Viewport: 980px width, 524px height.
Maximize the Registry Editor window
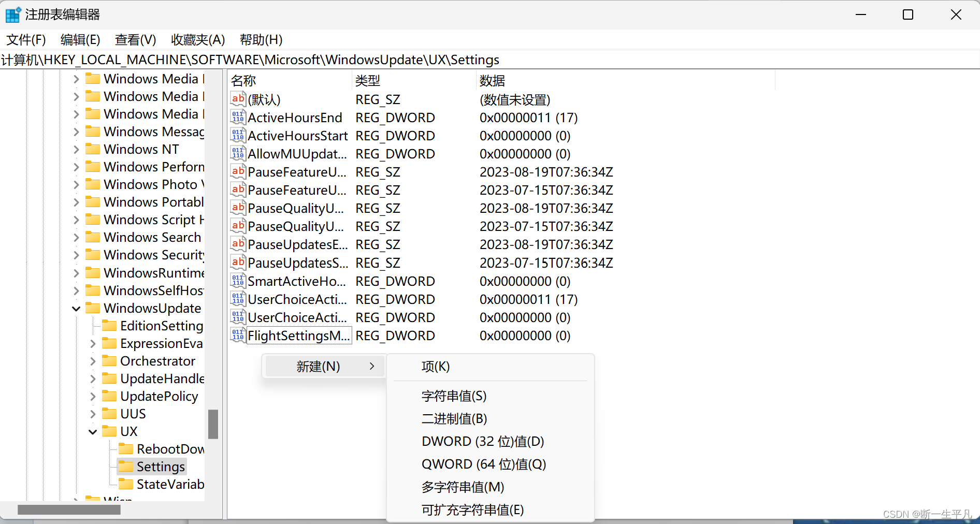[x=908, y=14]
